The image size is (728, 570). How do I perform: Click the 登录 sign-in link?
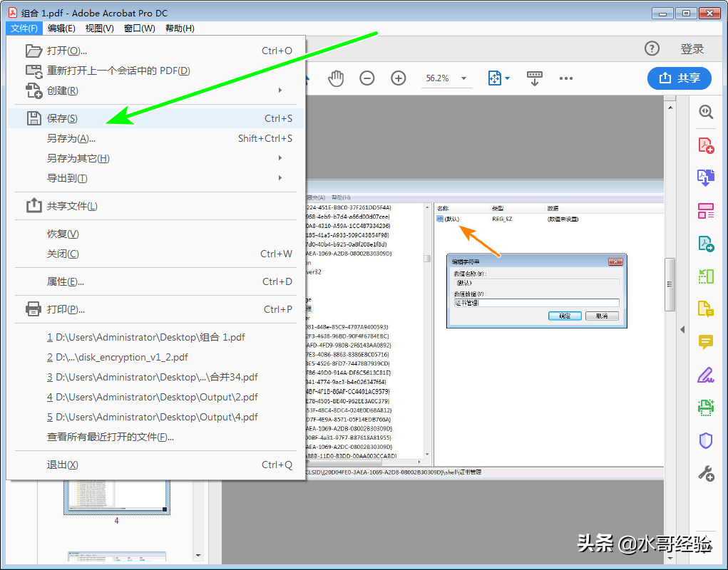click(692, 48)
